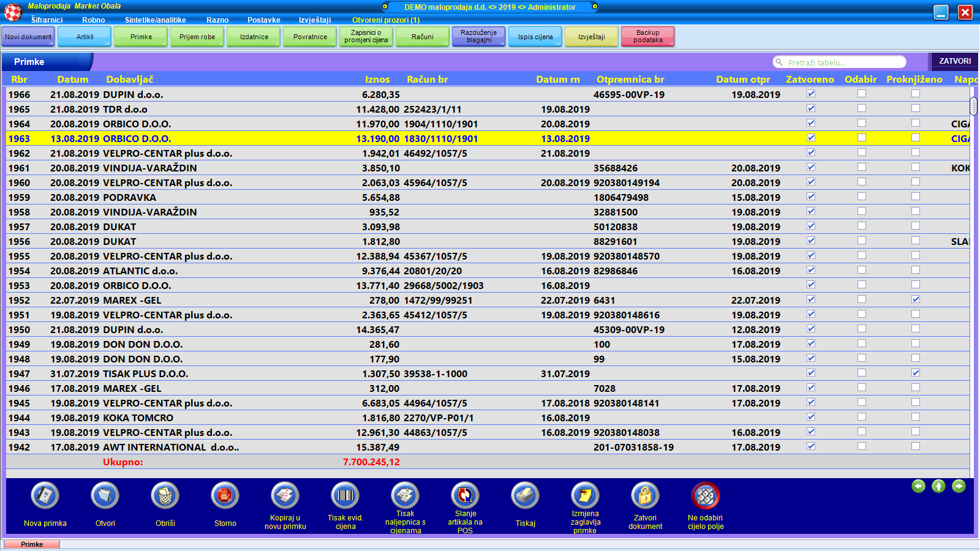Lock the document with Zatvori dokument icon
The width and height of the screenshot is (980, 551).
(645, 496)
